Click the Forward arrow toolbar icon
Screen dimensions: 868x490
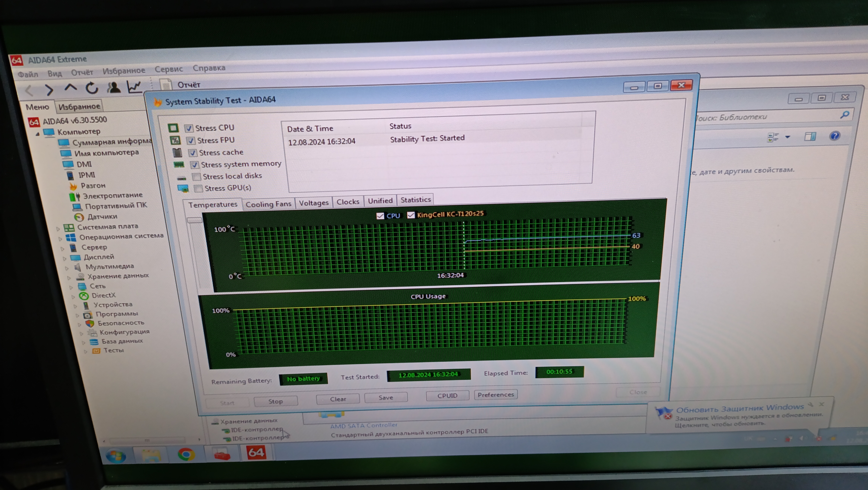coord(49,90)
